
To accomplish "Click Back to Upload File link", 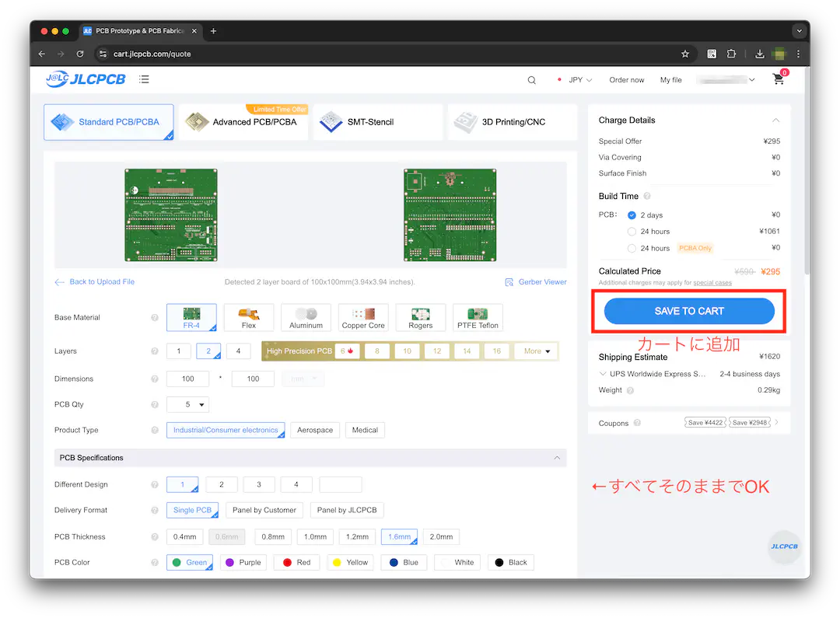I will (x=95, y=281).
